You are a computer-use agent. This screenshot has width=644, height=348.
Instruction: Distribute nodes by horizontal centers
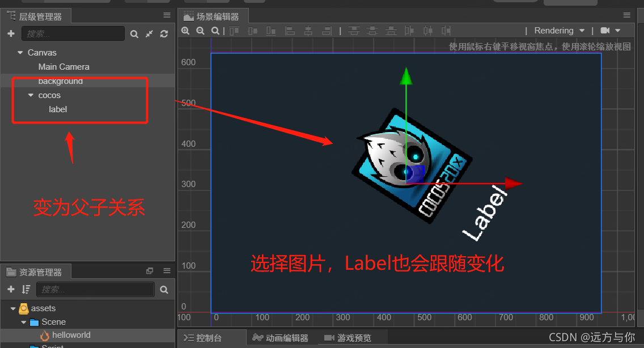(428, 31)
